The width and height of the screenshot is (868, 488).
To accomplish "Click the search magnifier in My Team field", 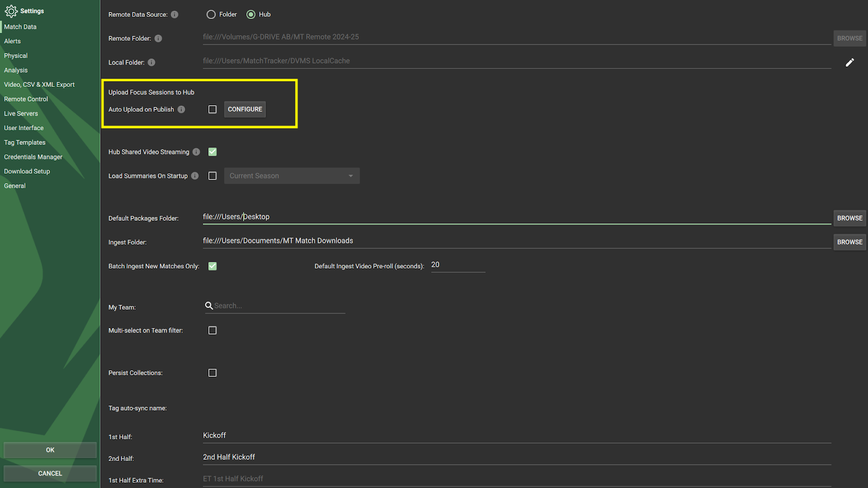I will pos(209,305).
